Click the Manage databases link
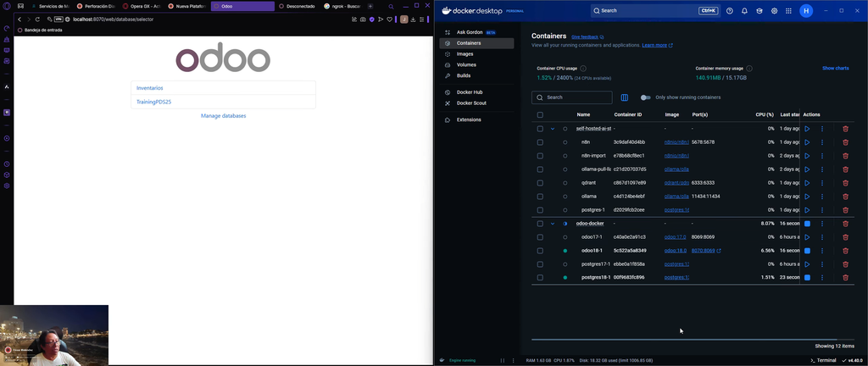Viewport: 868px width, 366px height. click(223, 115)
